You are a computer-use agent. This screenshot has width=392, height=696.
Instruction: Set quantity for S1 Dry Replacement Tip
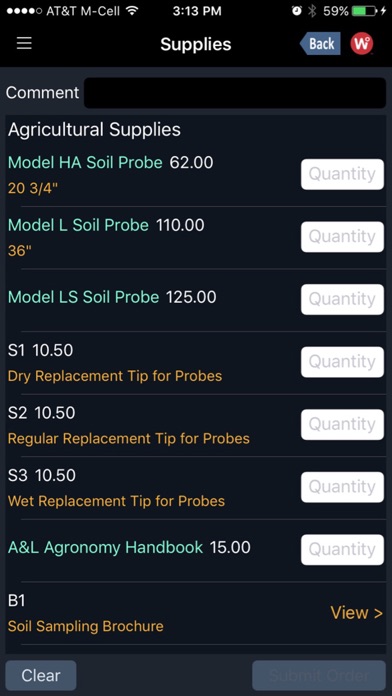pyautogui.click(x=342, y=362)
